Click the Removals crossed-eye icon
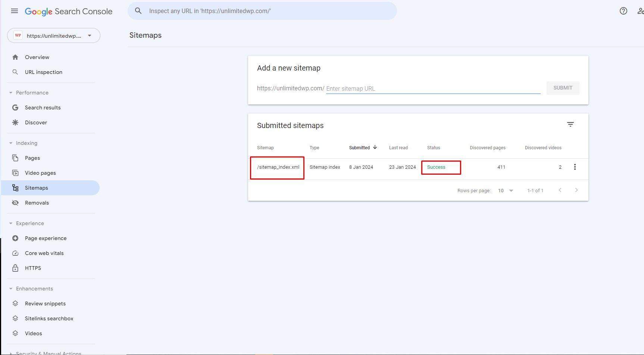The image size is (644, 355). click(x=15, y=203)
